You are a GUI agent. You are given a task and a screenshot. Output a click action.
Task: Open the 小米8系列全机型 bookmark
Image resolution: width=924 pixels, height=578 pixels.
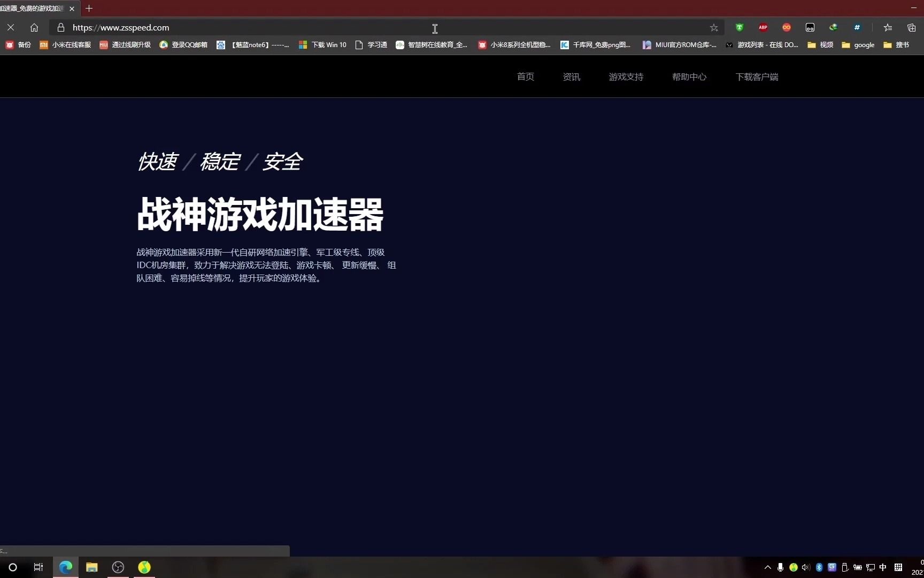pos(514,45)
